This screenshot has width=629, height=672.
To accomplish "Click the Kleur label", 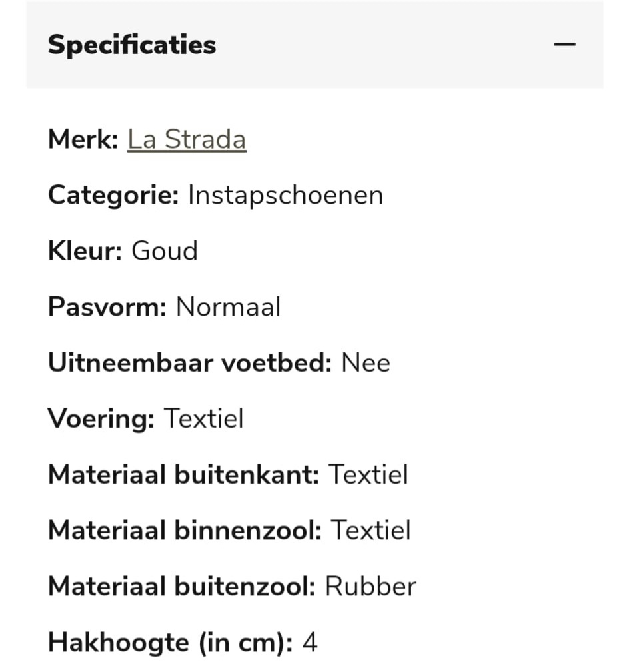I will coord(85,252).
